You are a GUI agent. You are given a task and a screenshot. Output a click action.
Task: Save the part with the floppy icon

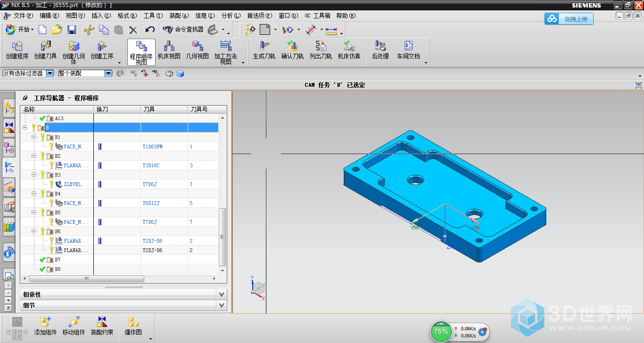(72, 30)
